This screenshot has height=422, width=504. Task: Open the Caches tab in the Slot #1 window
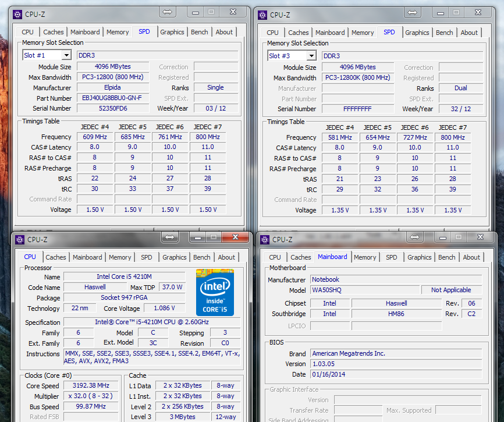(54, 32)
